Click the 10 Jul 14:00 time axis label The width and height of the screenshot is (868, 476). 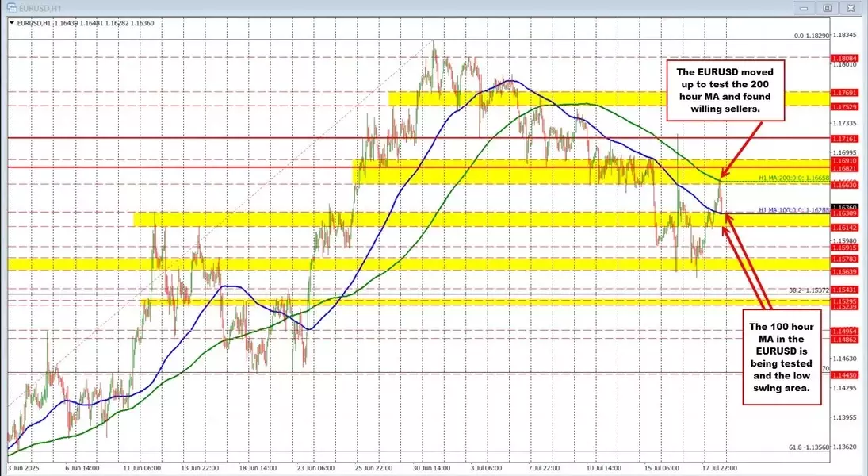click(602, 468)
